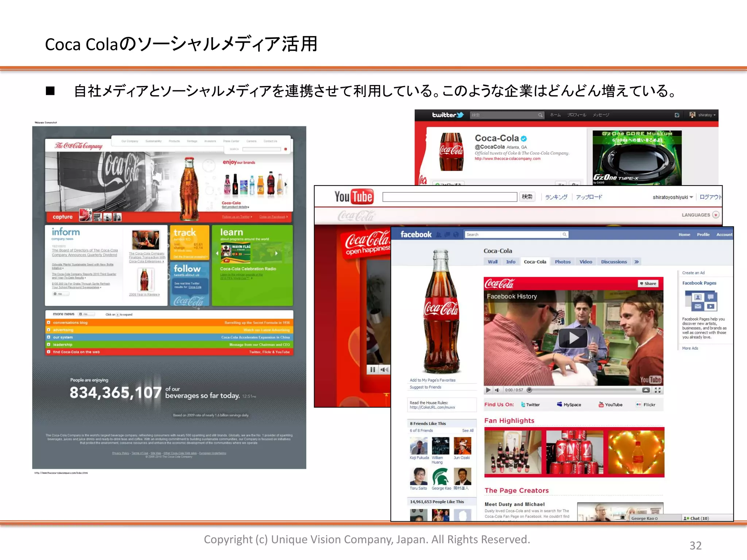Click next arrow in enjoy our brands carousel

[286, 184]
